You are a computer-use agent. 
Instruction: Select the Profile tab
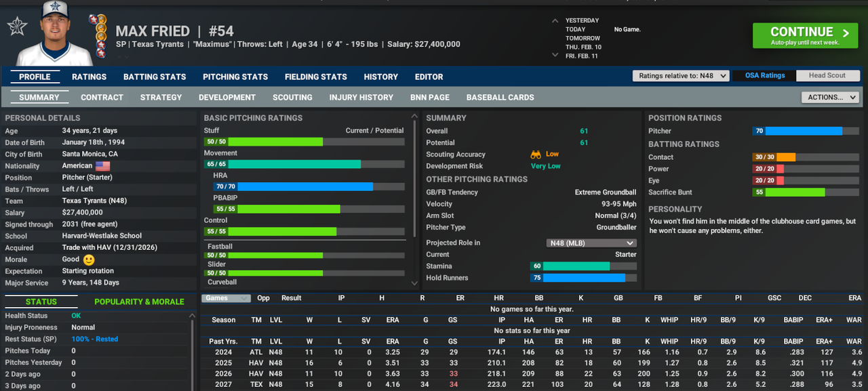[35, 77]
